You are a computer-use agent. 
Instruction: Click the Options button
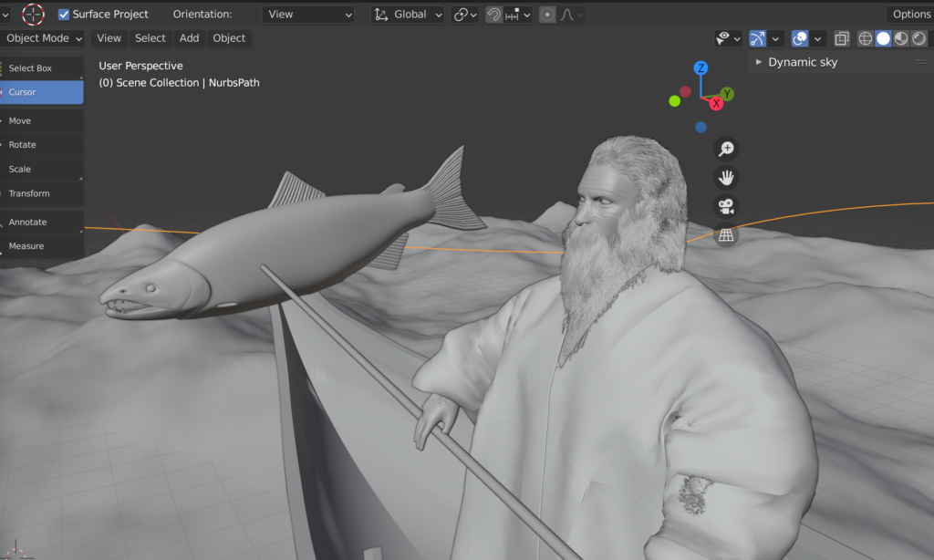(x=910, y=15)
